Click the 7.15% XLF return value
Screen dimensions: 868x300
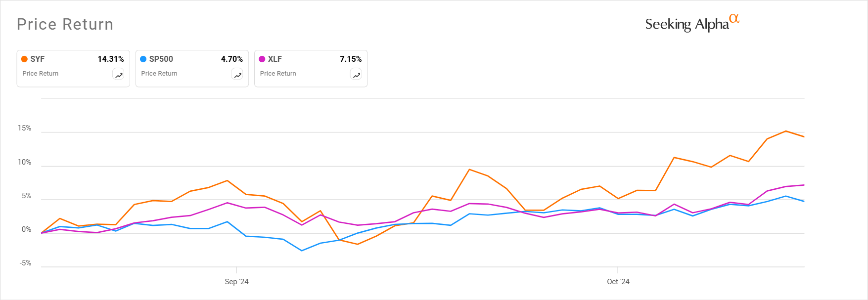click(x=351, y=59)
